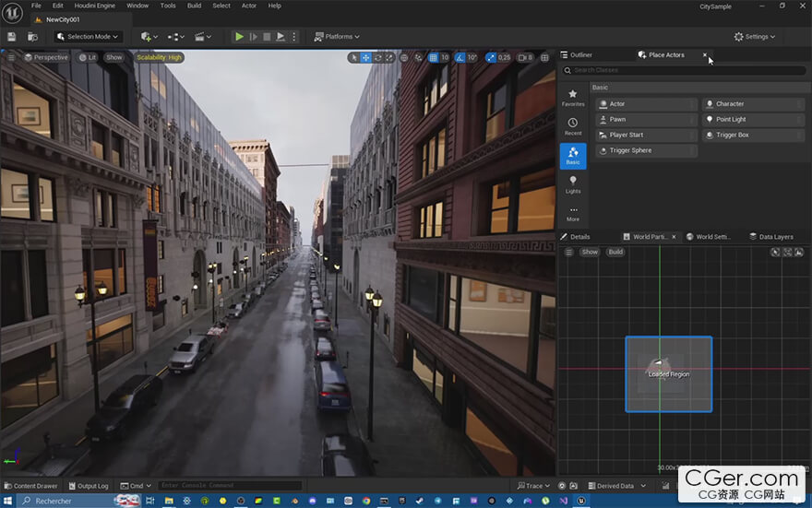
Task: Click the Save current level icon
Action: (x=12, y=37)
